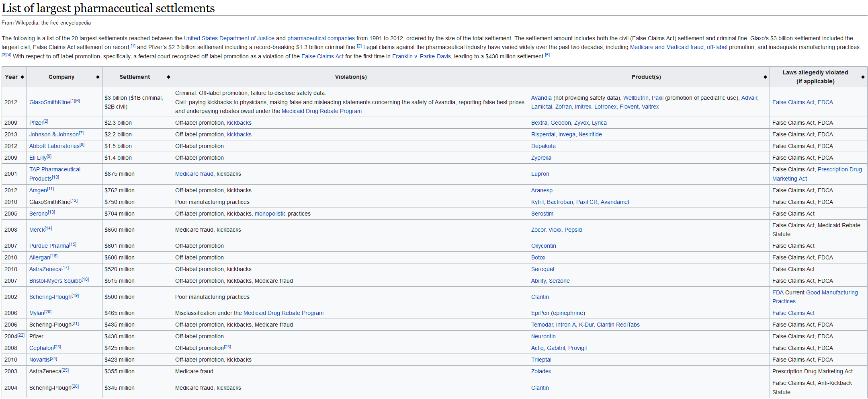Screen dimensions: 868x399
Task: Open the Bristol-Myers Squibb company link
Action: pos(55,281)
